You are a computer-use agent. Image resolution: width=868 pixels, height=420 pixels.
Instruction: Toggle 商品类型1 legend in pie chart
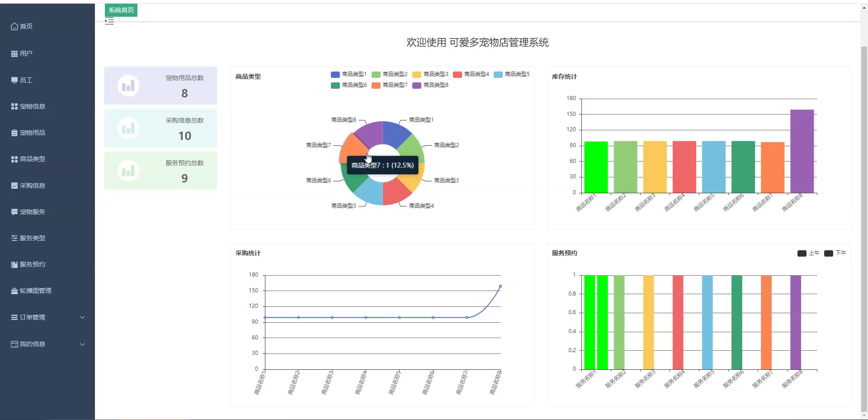[349, 74]
